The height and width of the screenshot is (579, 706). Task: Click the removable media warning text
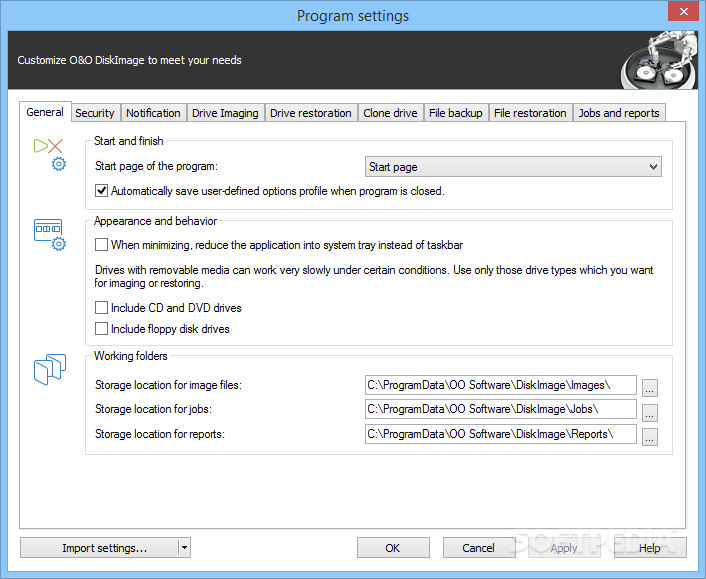[x=374, y=276]
